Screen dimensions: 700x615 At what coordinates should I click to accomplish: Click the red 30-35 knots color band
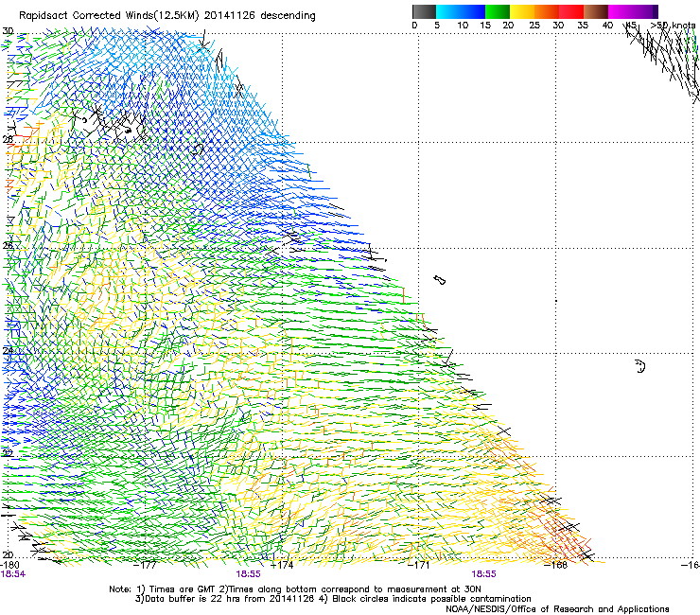[571, 11]
